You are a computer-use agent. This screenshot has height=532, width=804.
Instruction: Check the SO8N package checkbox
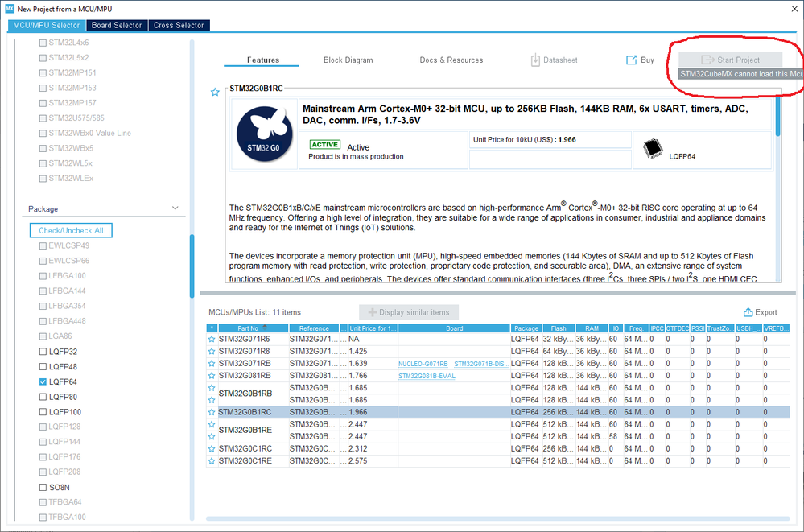click(x=43, y=488)
